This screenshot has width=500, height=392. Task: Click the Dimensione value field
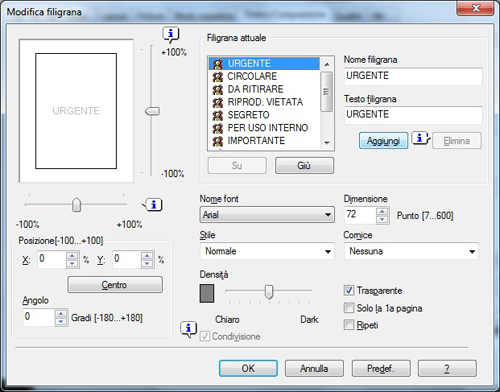click(x=360, y=215)
